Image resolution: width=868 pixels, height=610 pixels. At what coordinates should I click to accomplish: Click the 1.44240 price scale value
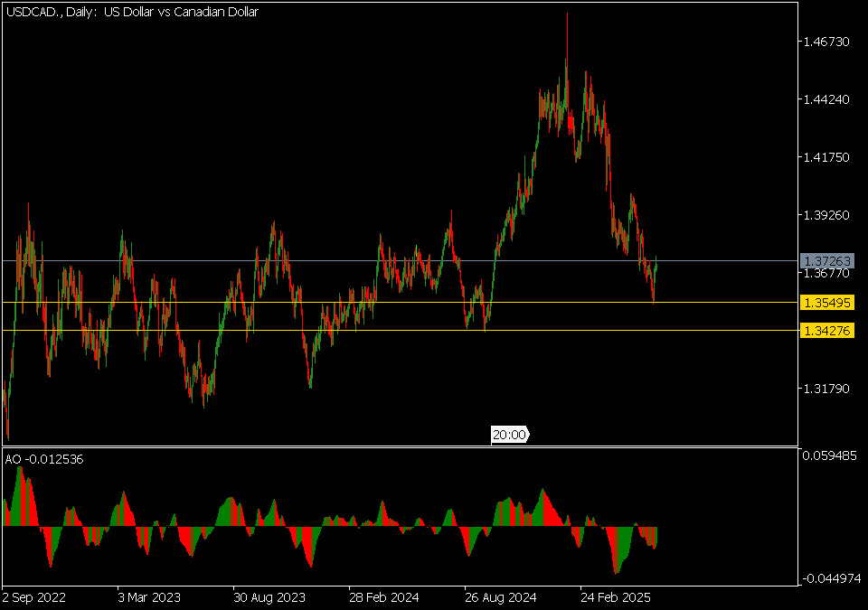[x=826, y=99]
